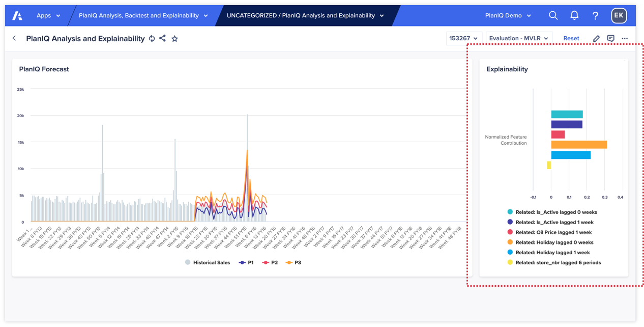Screen dimensions: 644x327
Task: Click the Normalized Feature Contribution axis label
Action: click(x=506, y=140)
